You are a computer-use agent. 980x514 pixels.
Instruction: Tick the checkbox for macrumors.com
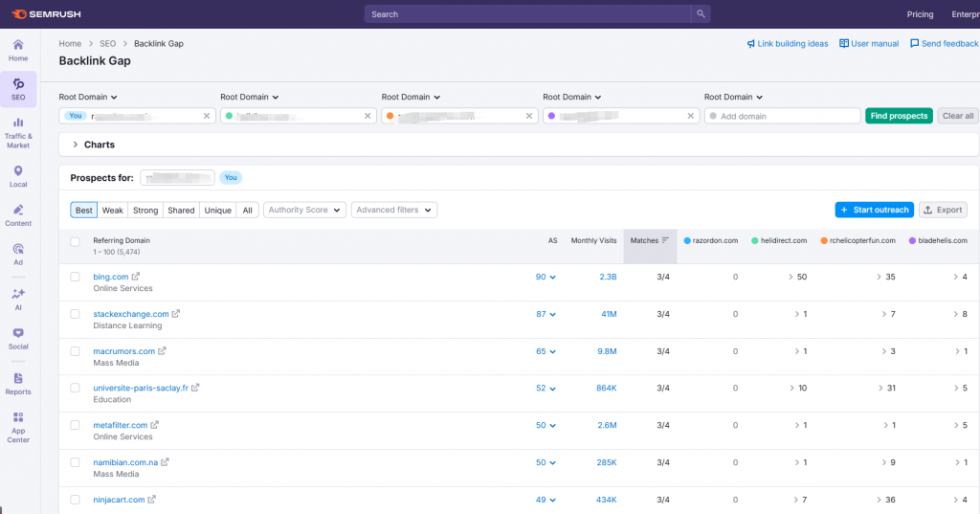coord(75,350)
